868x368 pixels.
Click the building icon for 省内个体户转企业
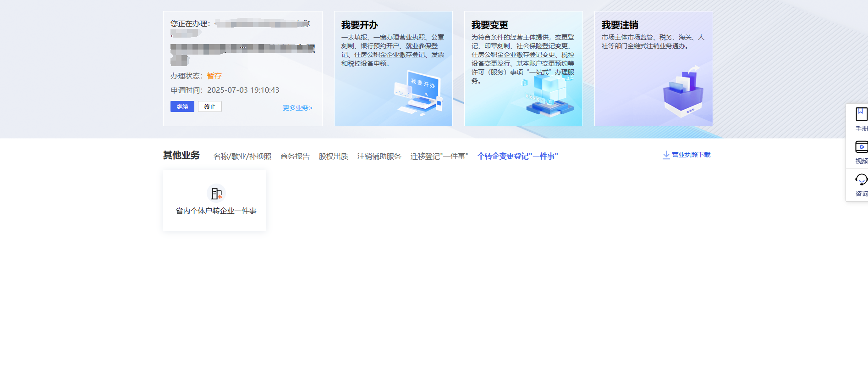coord(216,193)
